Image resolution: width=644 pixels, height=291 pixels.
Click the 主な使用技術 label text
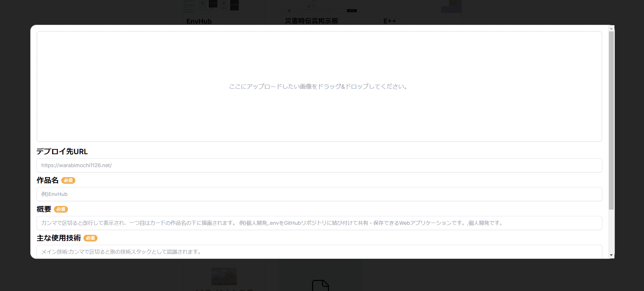[59, 238]
